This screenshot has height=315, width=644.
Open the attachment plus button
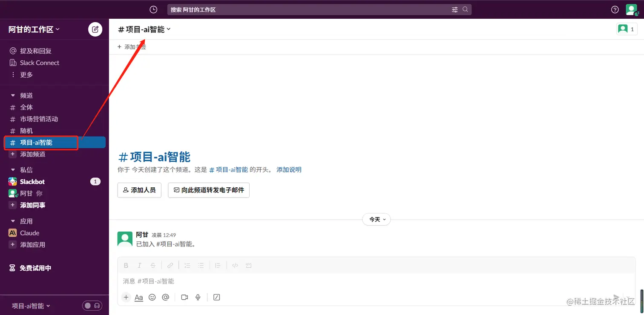(126, 297)
